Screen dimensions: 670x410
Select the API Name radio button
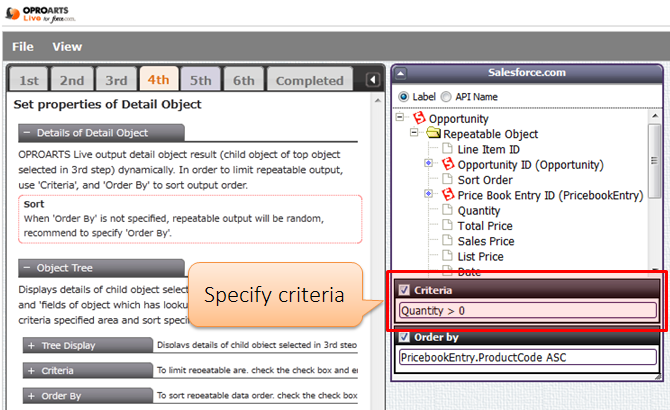click(x=446, y=97)
